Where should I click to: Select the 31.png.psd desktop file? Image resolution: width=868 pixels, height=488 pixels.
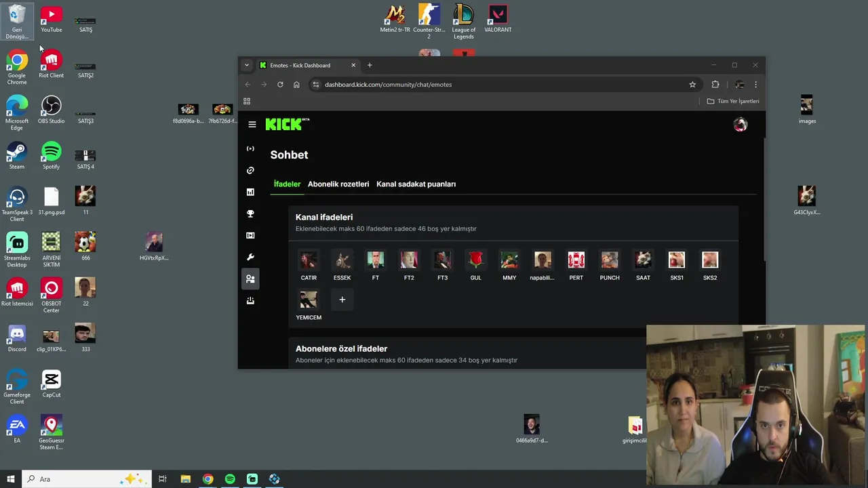(x=51, y=201)
